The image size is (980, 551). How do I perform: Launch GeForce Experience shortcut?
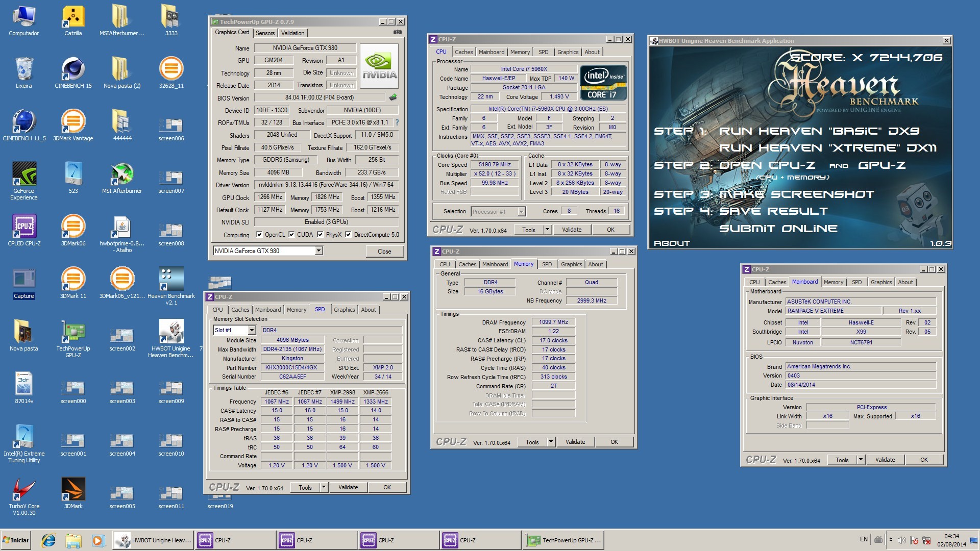click(x=24, y=180)
